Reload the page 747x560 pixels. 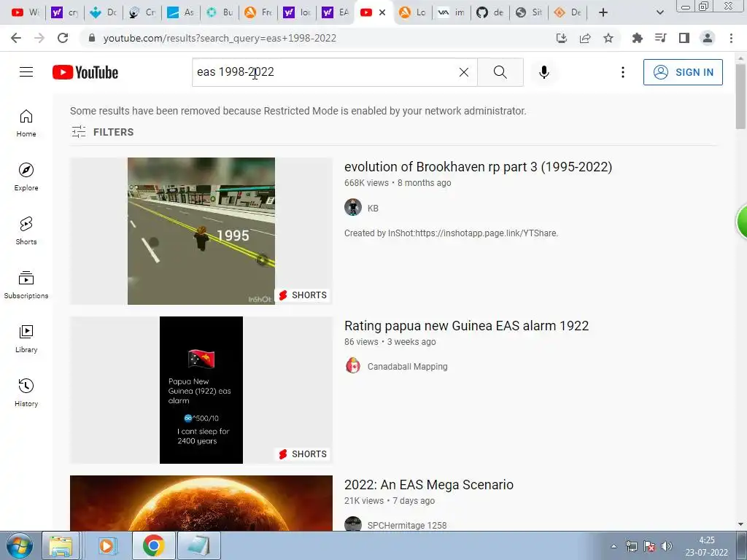(x=63, y=38)
